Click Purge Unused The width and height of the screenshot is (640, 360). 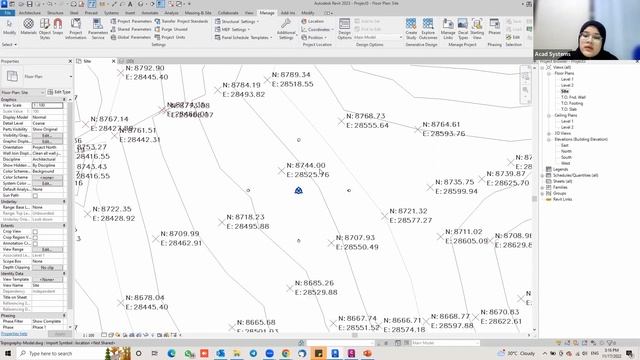point(171,29)
